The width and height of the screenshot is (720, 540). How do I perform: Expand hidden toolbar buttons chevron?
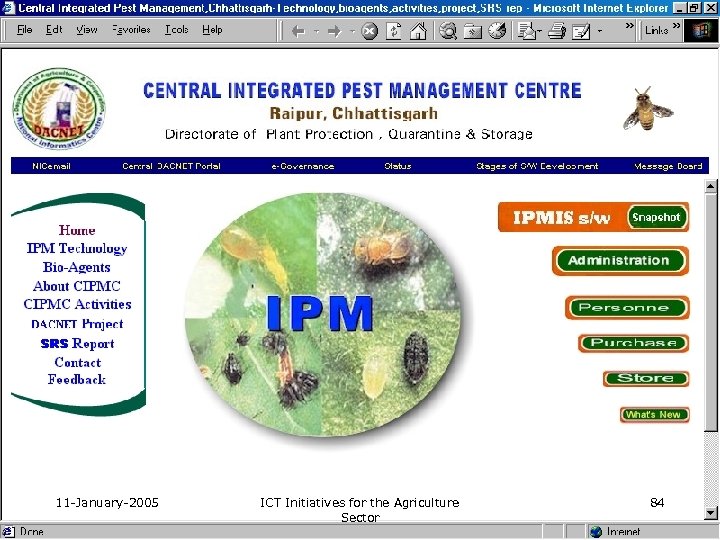click(x=630, y=26)
